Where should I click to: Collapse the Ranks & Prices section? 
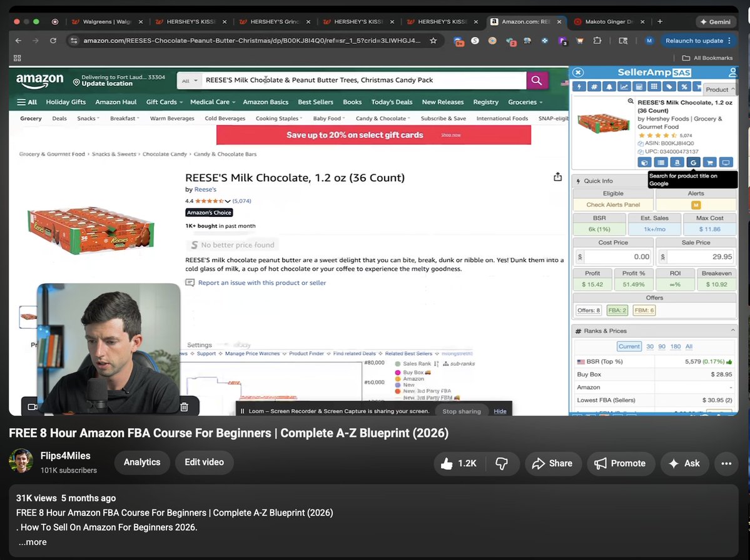732,331
